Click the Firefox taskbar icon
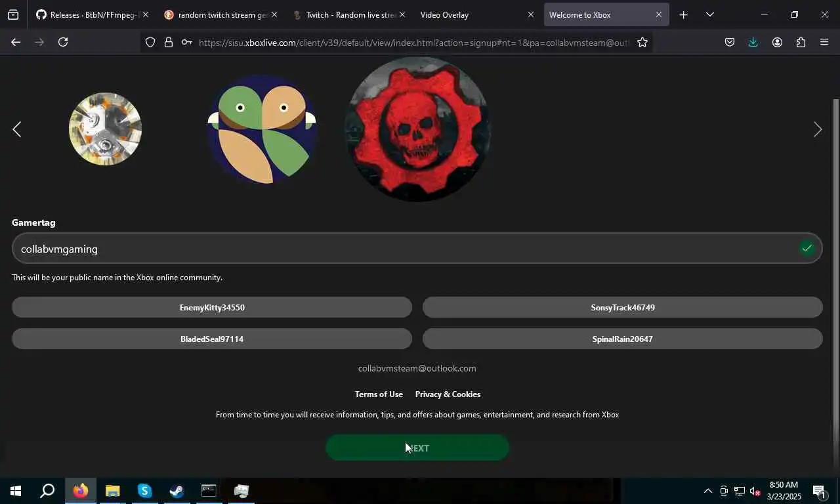 [81, 491]
